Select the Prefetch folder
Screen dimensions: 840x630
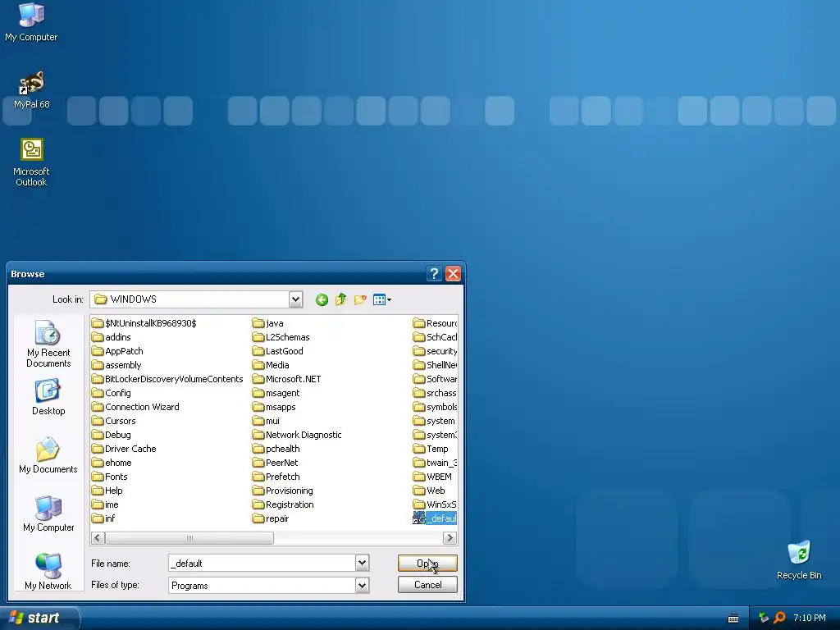coord(276,477)
